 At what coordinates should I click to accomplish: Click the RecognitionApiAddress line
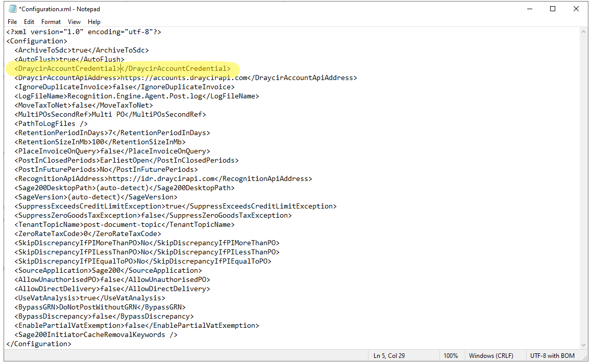click(163, 179)
